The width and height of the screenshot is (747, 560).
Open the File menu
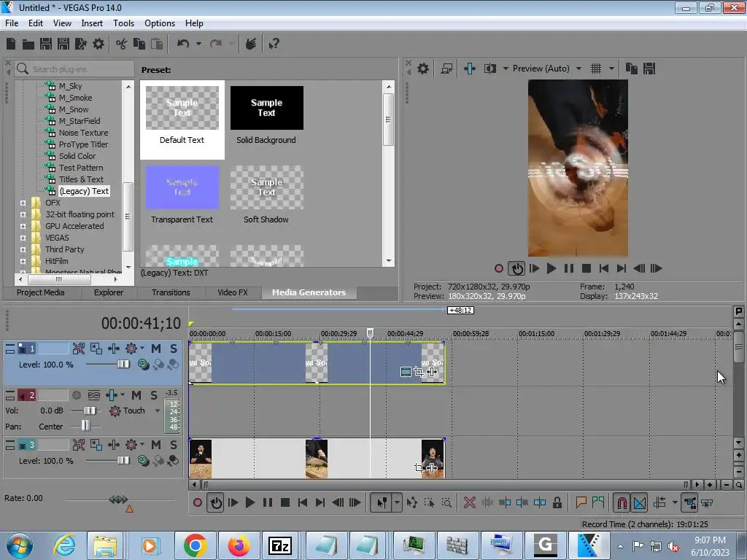tap(12, 23)
